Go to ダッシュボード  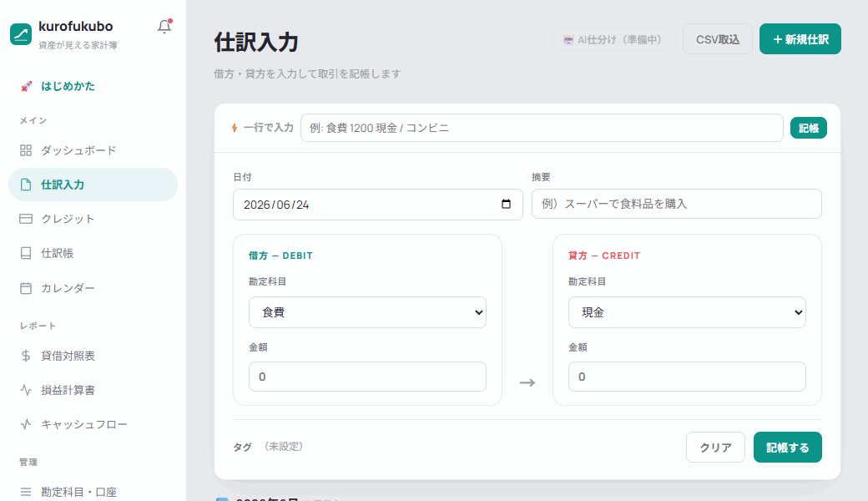coord(93,150)
